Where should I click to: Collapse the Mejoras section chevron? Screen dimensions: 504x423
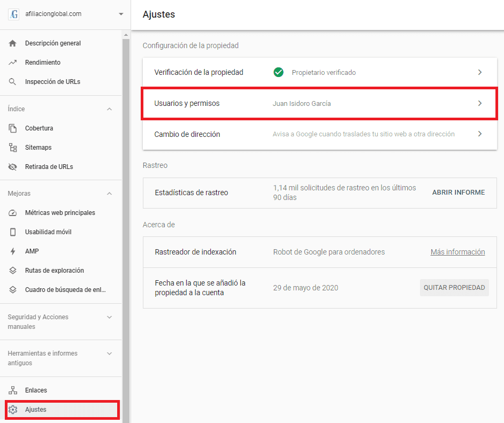click(109, 194)
